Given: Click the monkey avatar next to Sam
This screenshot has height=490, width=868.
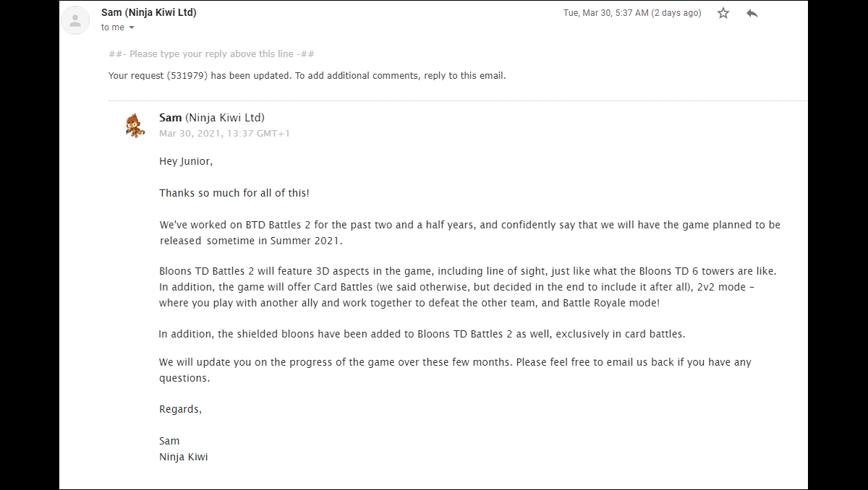Looking at the screenshot, I should [135, 126].
